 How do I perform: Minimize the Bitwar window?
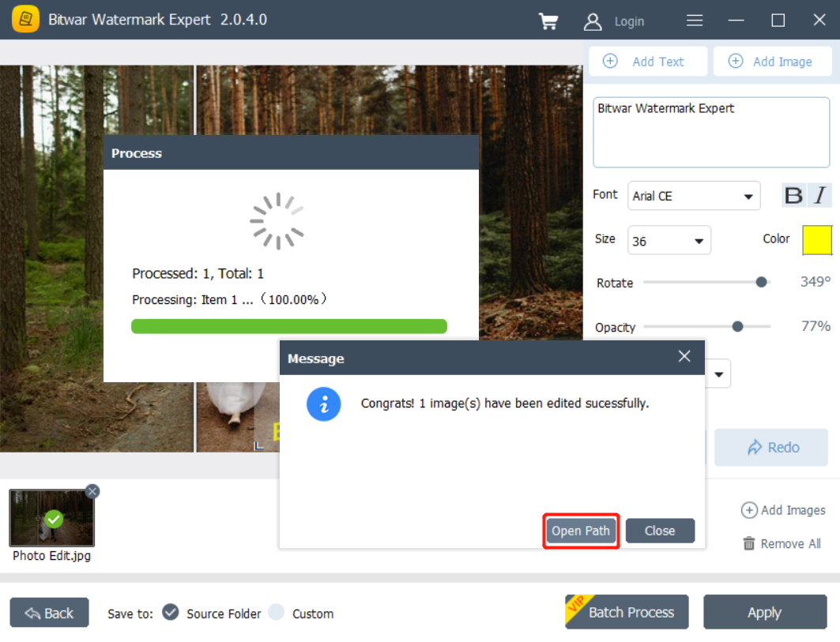[x=736, y=21]
